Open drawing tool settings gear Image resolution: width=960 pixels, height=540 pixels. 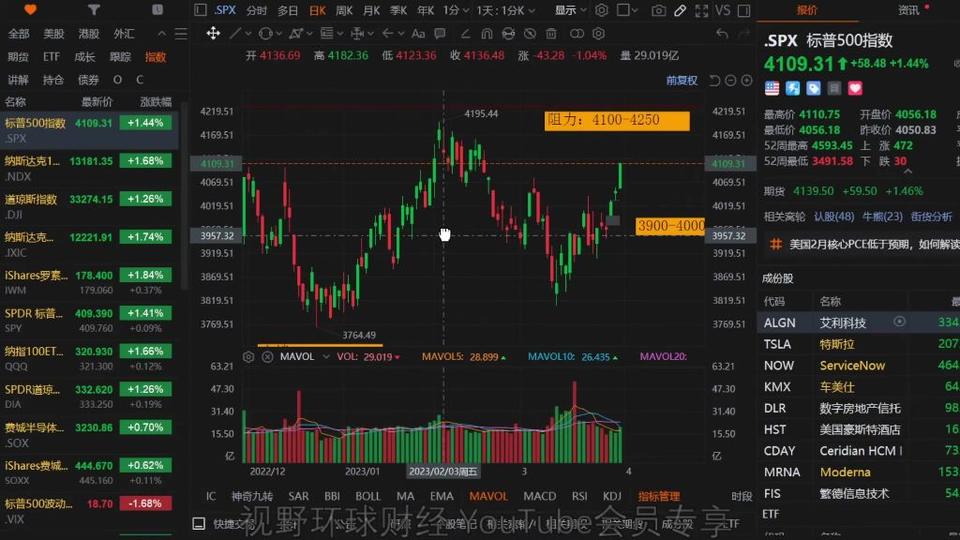(x=598, y=33)
